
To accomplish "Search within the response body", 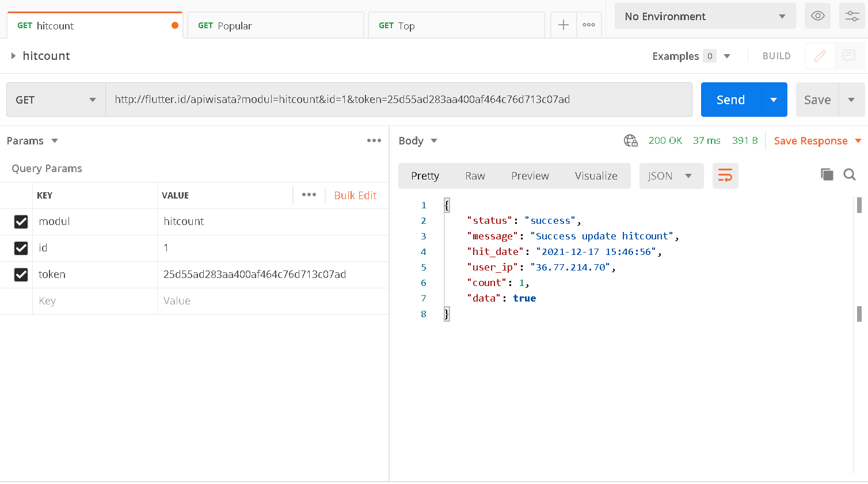I will (x=850, y=174).
